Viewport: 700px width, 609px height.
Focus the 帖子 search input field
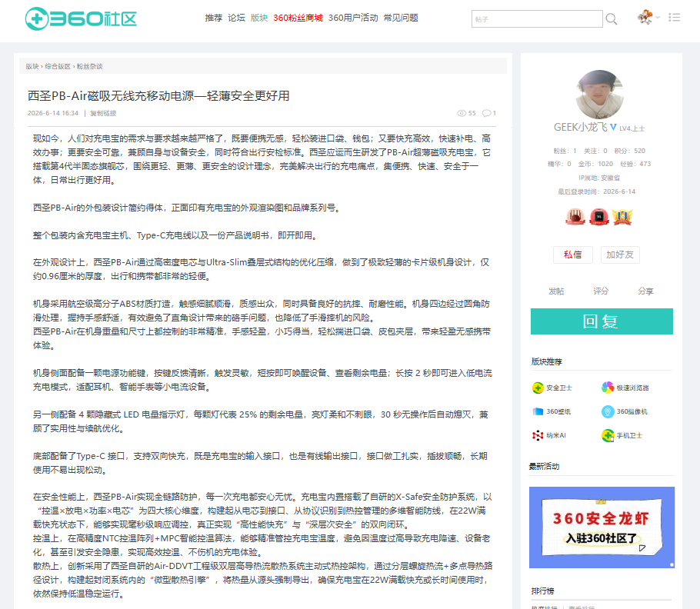(x=537, y=19)
